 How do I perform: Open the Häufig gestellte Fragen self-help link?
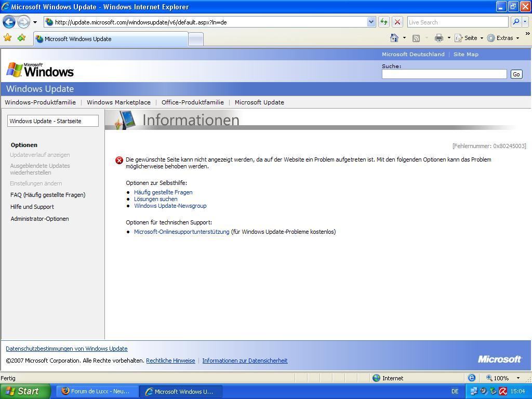click(x=163, y=192)
